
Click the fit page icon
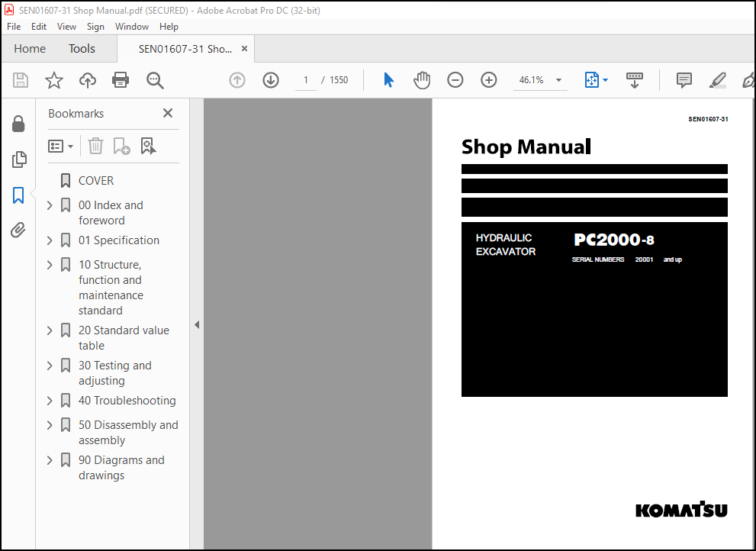tap(591, 80)
